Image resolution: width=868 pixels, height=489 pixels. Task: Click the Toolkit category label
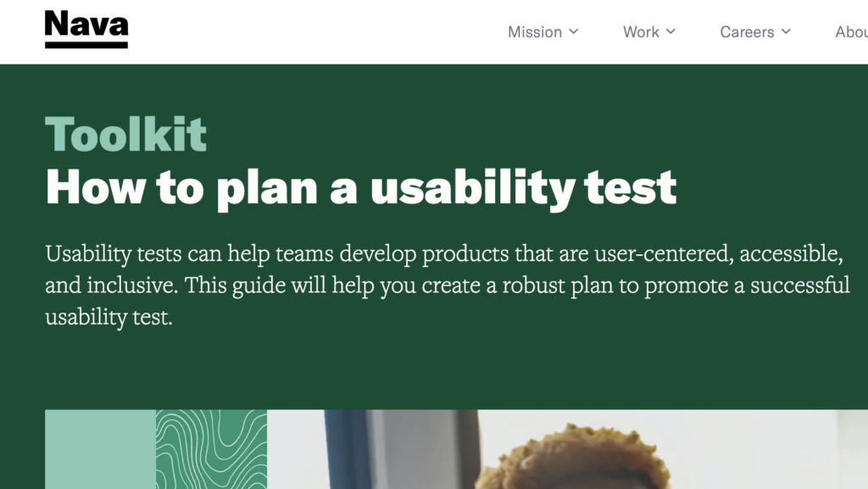(125, 134)
